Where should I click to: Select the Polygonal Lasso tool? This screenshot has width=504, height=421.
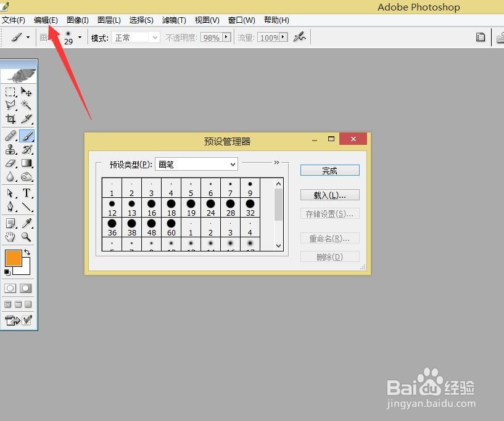[10, 105]
